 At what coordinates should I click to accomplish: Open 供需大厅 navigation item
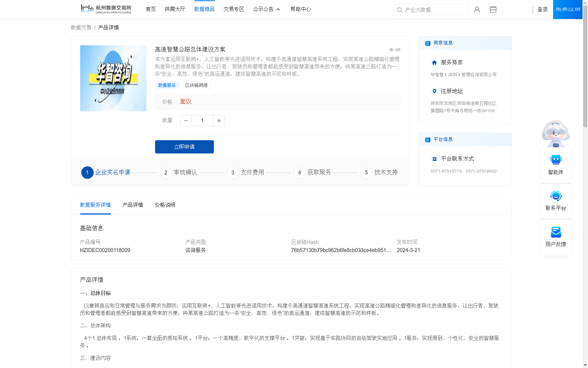pyautogui.click(x=175, y=9)
